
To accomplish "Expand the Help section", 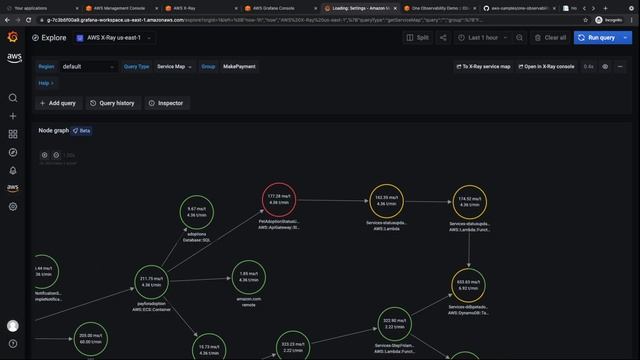I will click(x=46, y=83).
